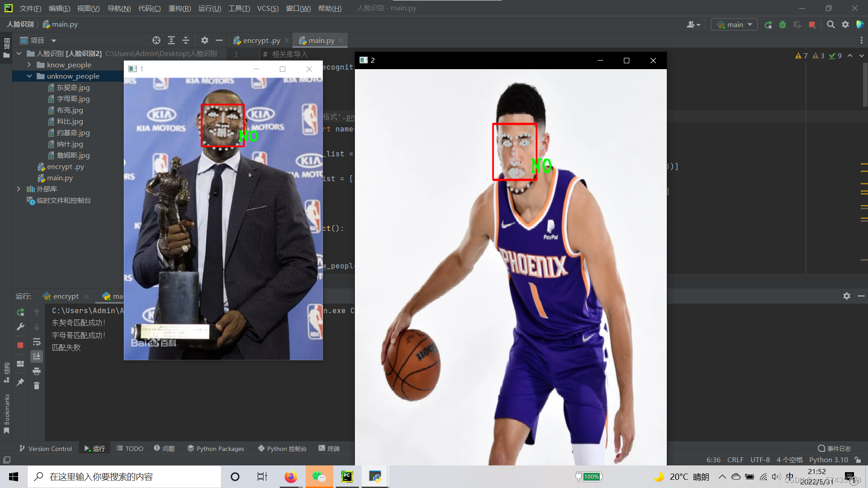Open 终端 terminal tool window
Image resolution: width=868 pixels, height=488 pixels.
[329, 449]
